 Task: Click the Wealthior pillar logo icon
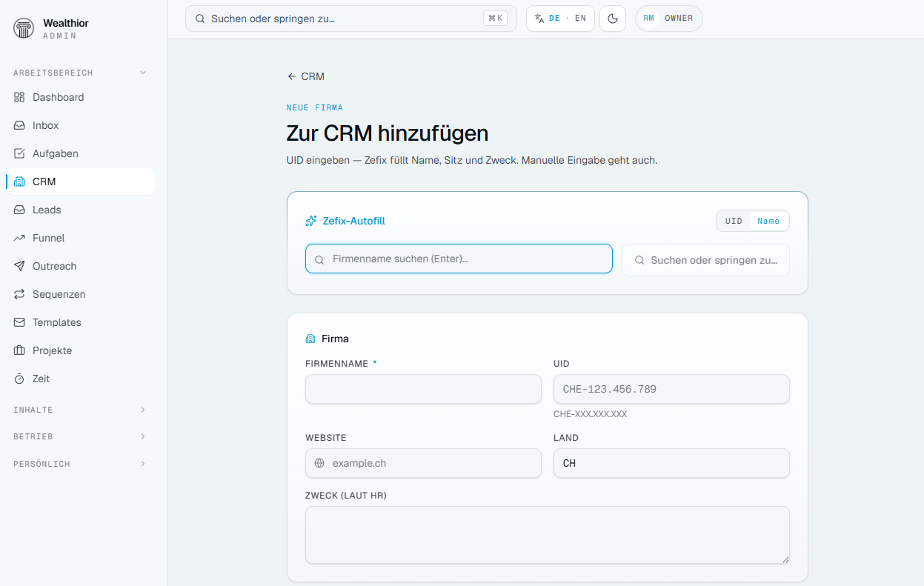tap(24, 28)
